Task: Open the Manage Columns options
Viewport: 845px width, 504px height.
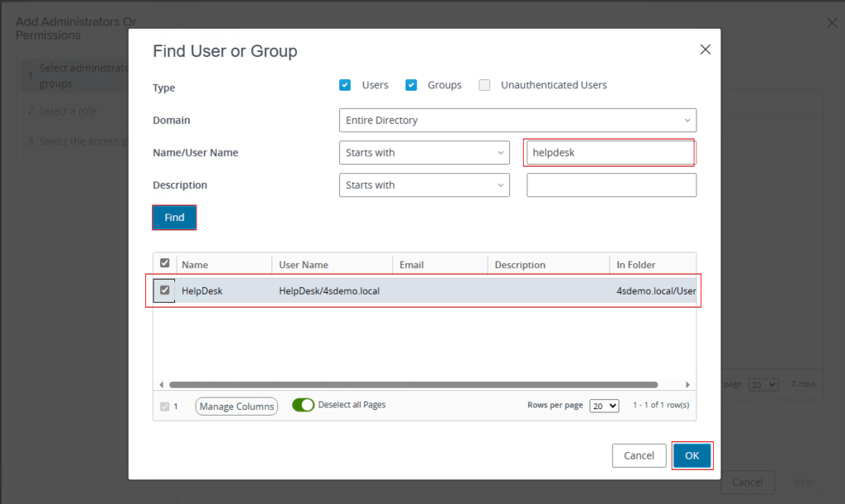Action: point(237,406)
